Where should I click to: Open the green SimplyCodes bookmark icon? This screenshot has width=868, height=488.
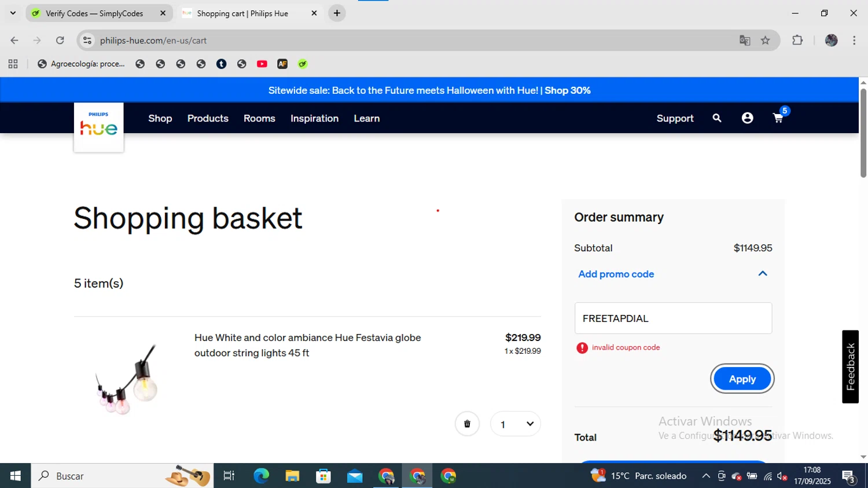tap(303, 64)
